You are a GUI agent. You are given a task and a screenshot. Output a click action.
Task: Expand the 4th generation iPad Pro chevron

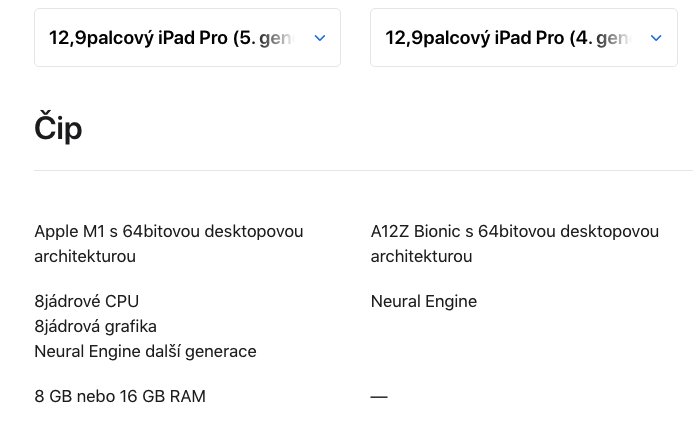(x=656, y=38)
